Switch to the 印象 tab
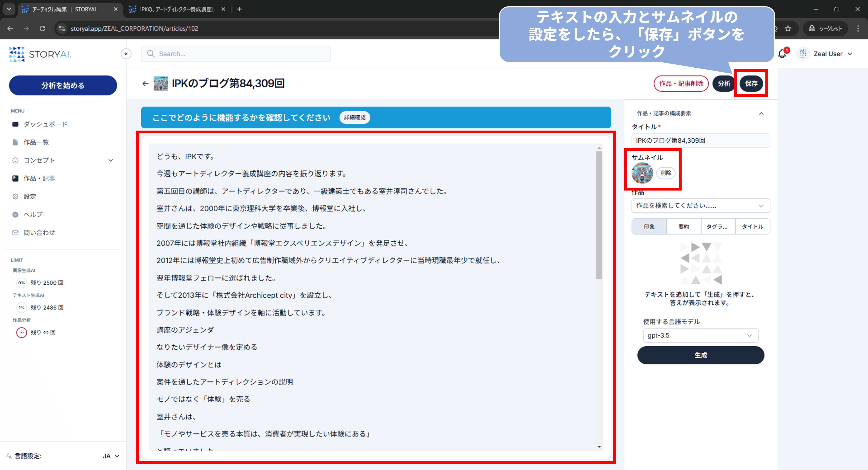This screenshot has width=868, height=470. click(x=649, y=227)
